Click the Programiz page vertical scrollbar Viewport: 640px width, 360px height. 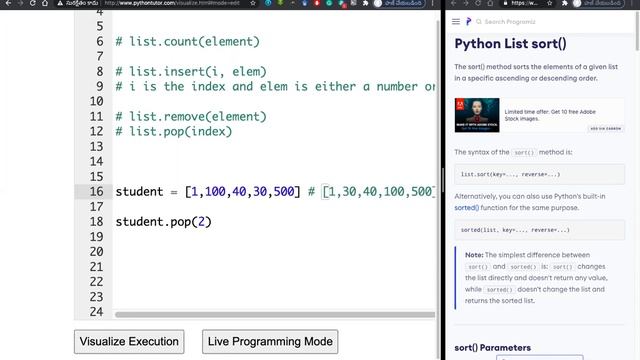637,31
